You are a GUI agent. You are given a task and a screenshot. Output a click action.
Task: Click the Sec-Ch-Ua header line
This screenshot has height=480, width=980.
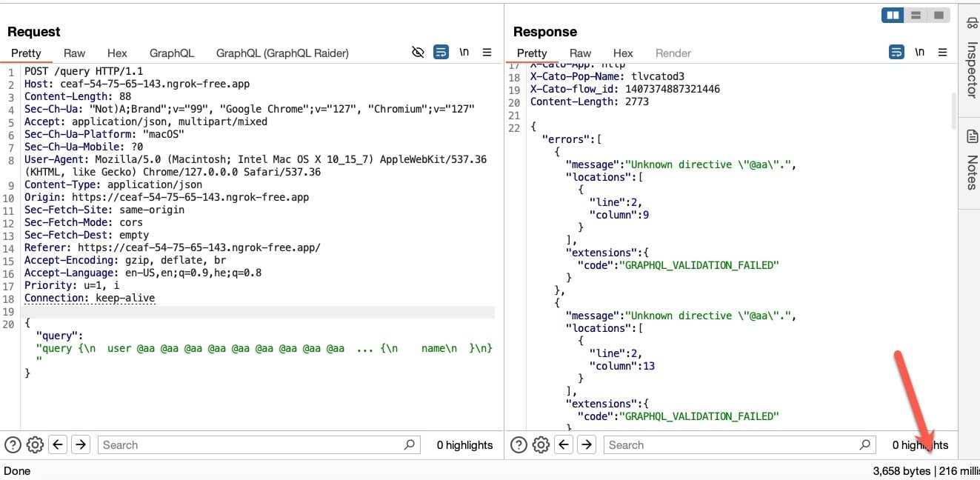pyautogui.click(x=249, y=109)
